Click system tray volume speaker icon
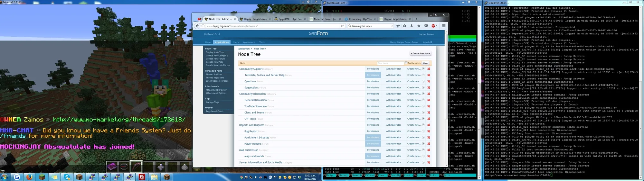 coord(256,177)
